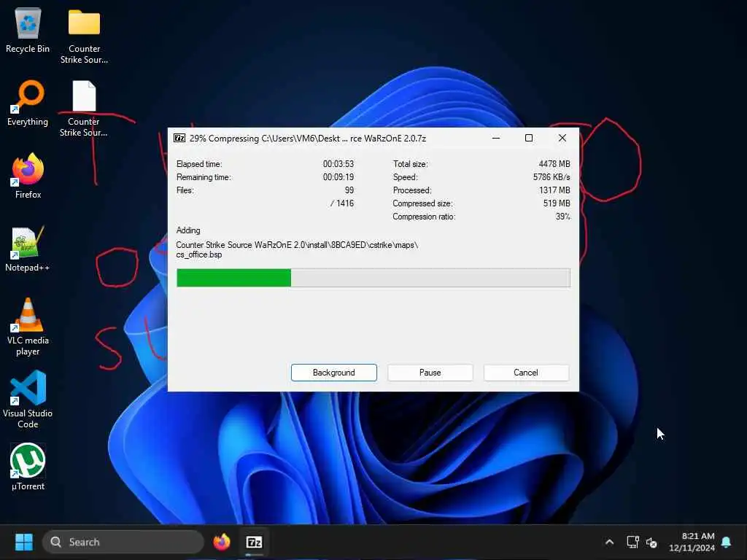Select the Counter Strike Source folder icon

click(84, 36)
